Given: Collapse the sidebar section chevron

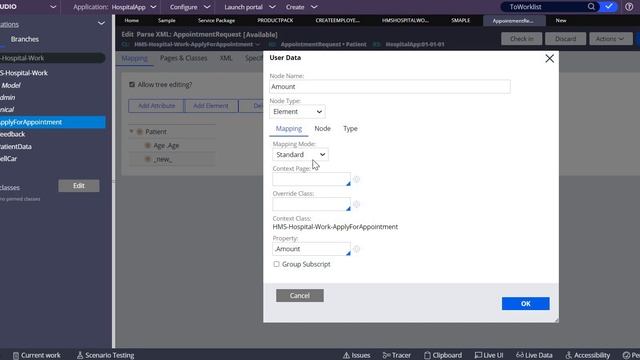Looking at the screenshot, I should click(x=101, y=24).
